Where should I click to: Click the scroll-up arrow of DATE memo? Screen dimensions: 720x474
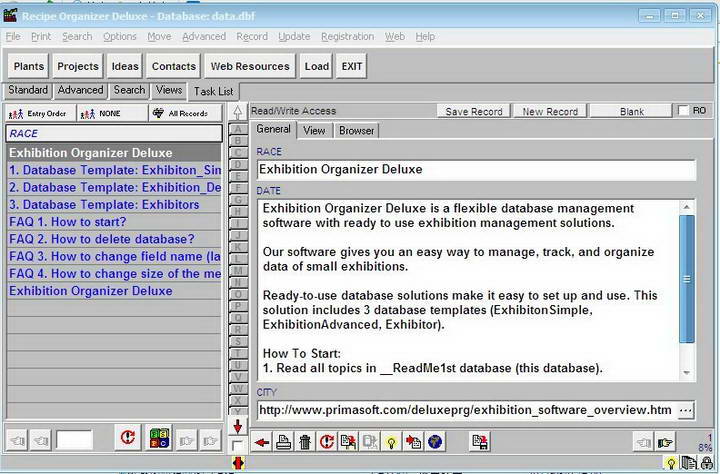click(686, 207)
